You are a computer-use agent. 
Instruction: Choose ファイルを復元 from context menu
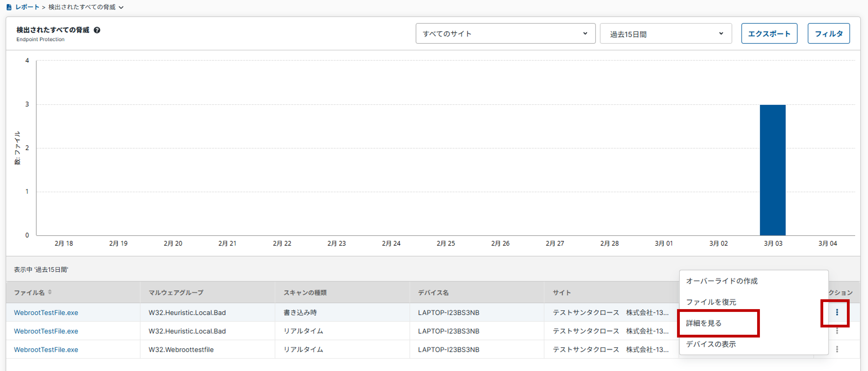(711, 302)
